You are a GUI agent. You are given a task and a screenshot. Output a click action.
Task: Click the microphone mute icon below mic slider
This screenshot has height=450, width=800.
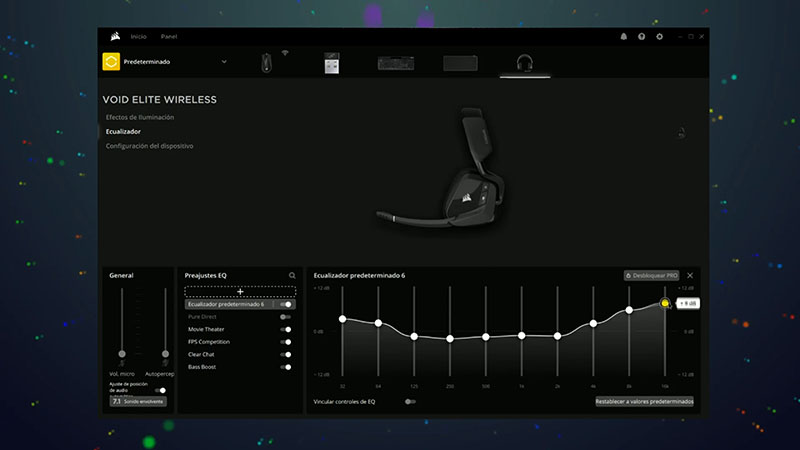(122, 363)
